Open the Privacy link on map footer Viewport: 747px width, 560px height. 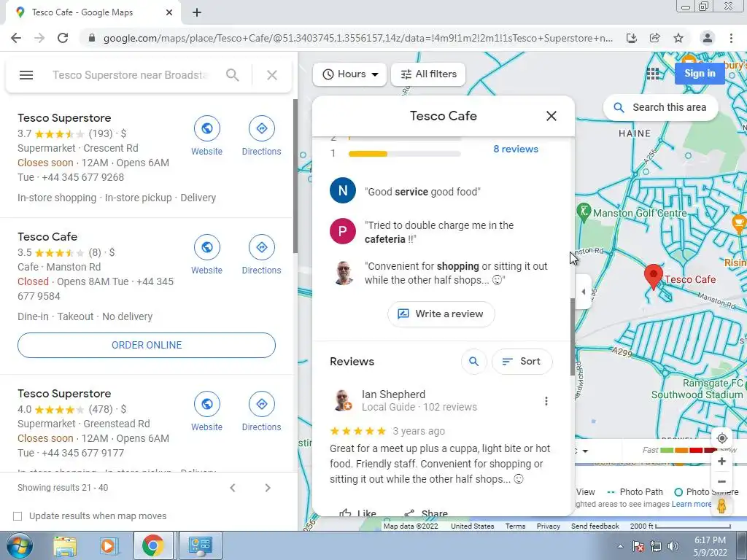pyautogui.click(x=549, y=526)
